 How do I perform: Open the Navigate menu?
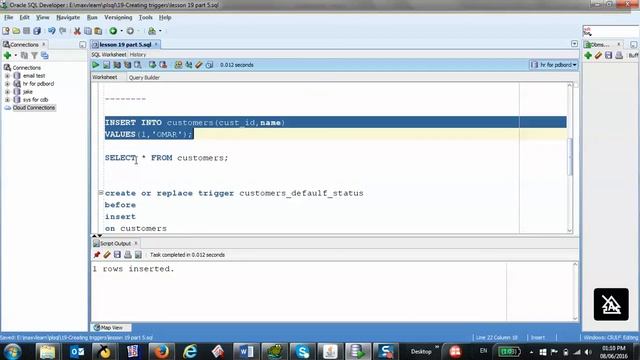[x=68, y=18]
